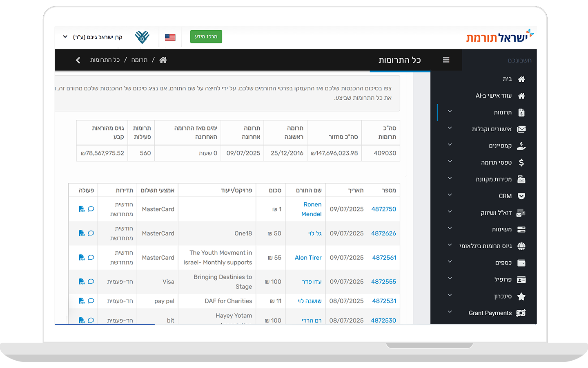
Task: Expand the משימות chevron
Action: (x=450, y=228)
